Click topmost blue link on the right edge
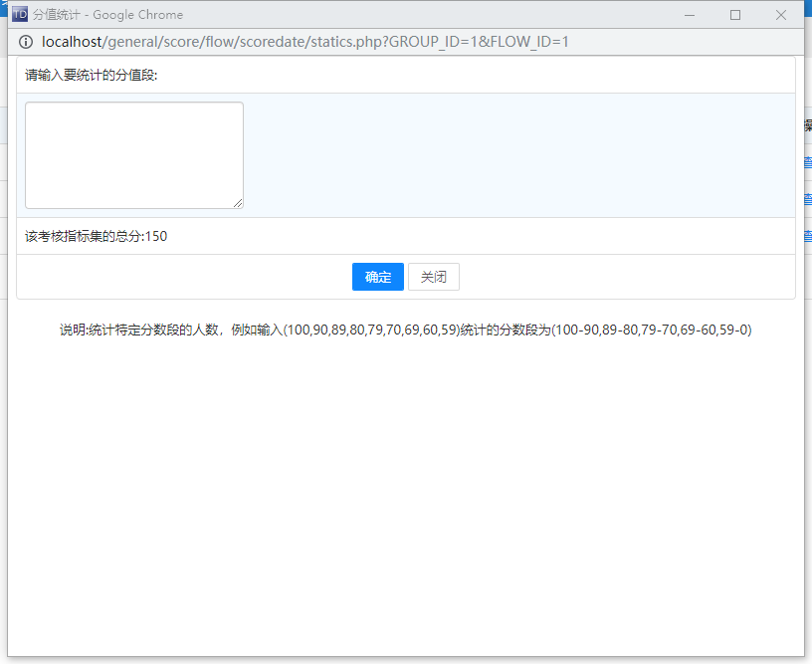This screenshot has height=664, width=812. [807, 163]
